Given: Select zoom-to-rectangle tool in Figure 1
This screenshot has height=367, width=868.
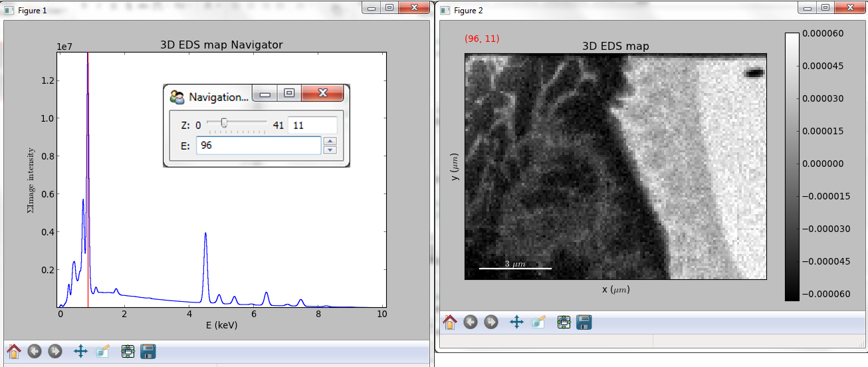Looking at the screenshot, I should coord(102,351).
